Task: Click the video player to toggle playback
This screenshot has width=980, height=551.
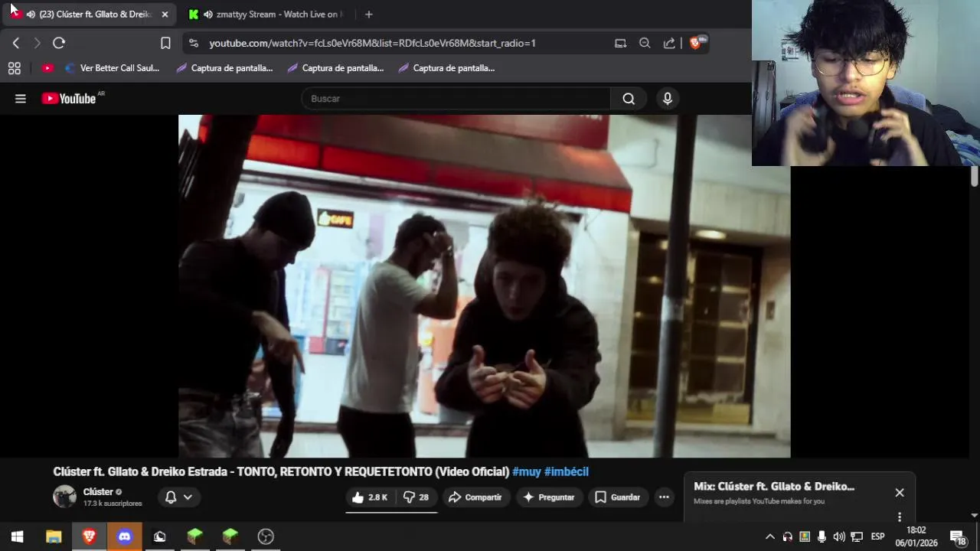Action: (x=484, y=286)
